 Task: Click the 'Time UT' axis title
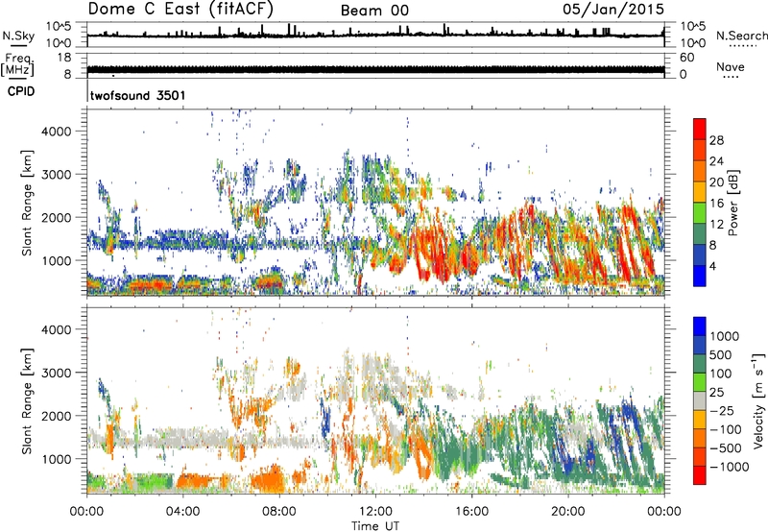click(x=375, y=526)
